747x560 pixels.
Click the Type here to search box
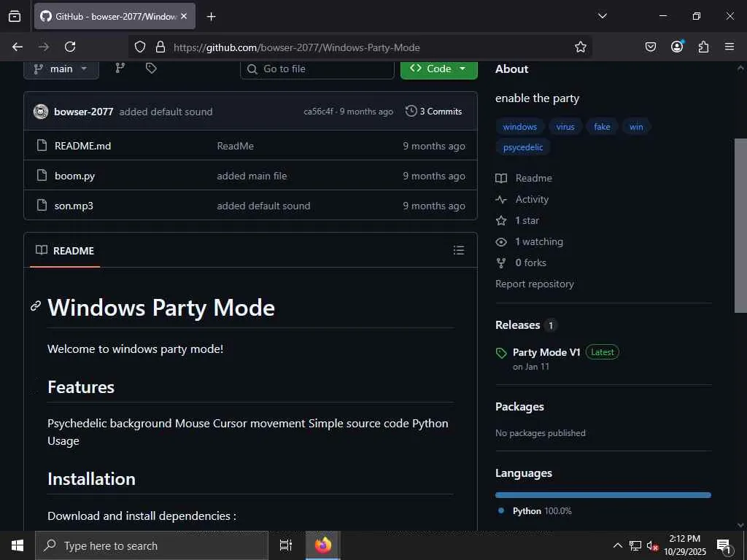pos(152,545)
